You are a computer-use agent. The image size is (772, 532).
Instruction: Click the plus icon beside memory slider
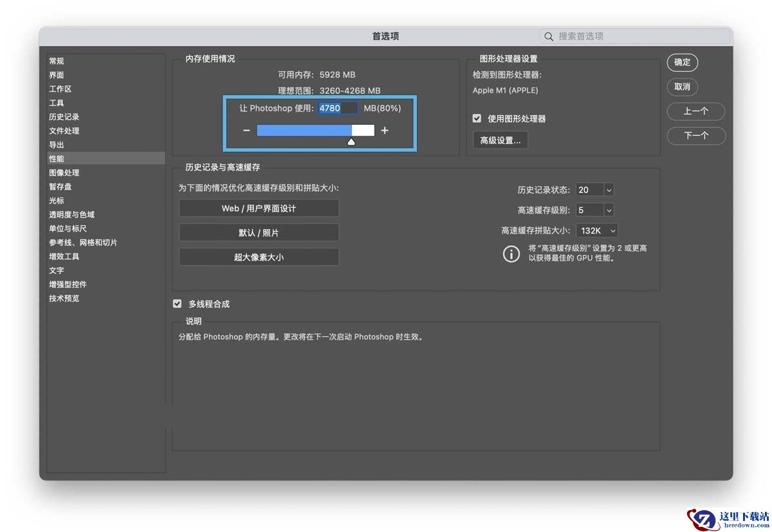[x=385, y=131]
